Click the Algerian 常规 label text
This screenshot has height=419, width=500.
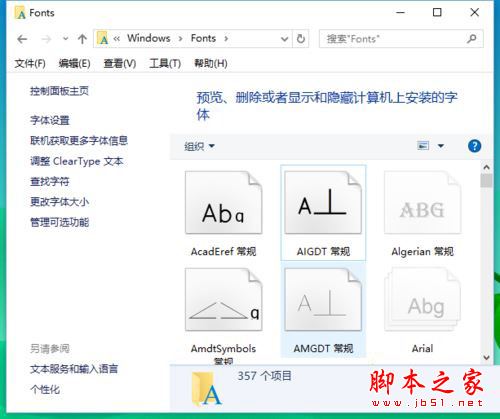[x=422, y=251]
